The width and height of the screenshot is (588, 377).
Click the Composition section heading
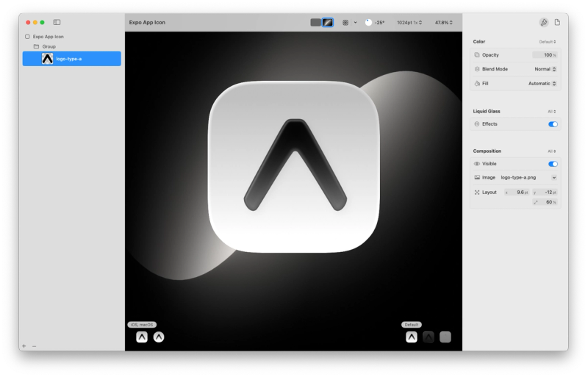click(487, 151)
